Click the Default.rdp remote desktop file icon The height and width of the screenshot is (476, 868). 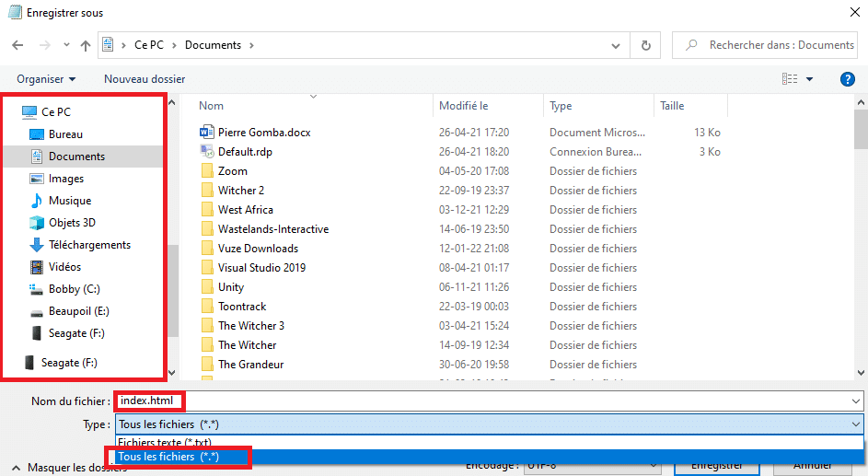click(x=207, y=152)
